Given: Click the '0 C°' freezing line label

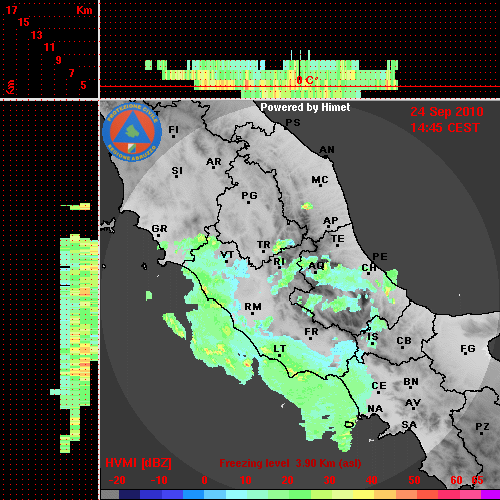Looking at the screenshot, I should pyautogui.click(x=307, y=80).
